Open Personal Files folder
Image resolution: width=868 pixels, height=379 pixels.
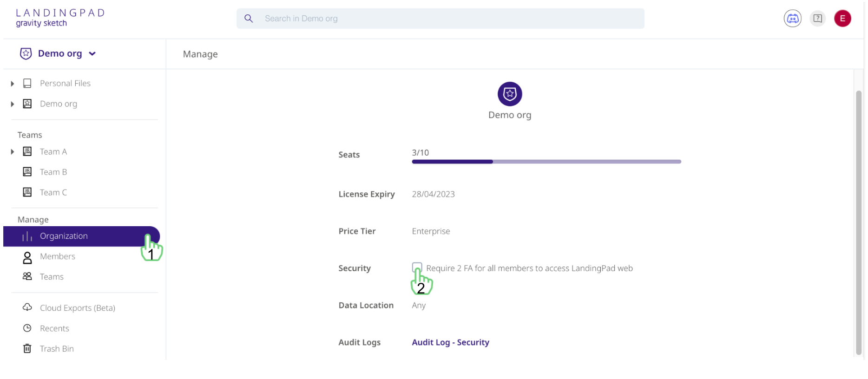tap(65, 83)
